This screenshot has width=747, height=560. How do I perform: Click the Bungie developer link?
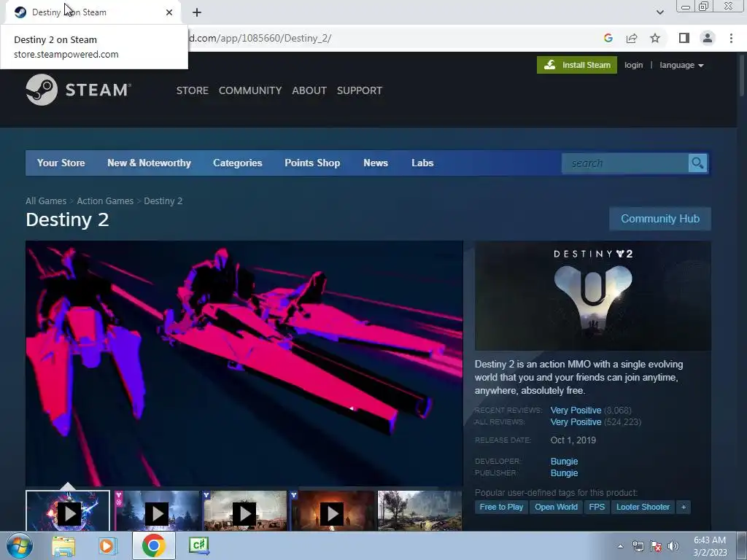tap(564, 461)
